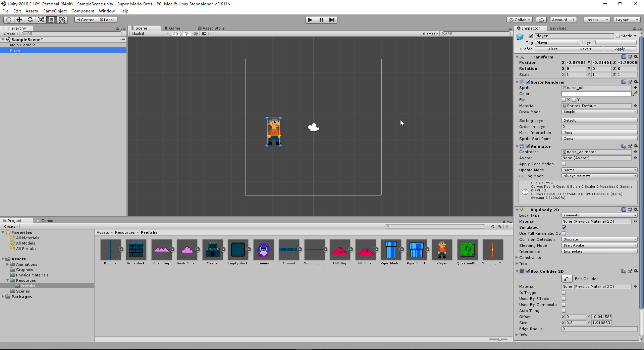Screen dimensions: 644x350
Task: Open the GameObject menu
Action: point(55,11)
